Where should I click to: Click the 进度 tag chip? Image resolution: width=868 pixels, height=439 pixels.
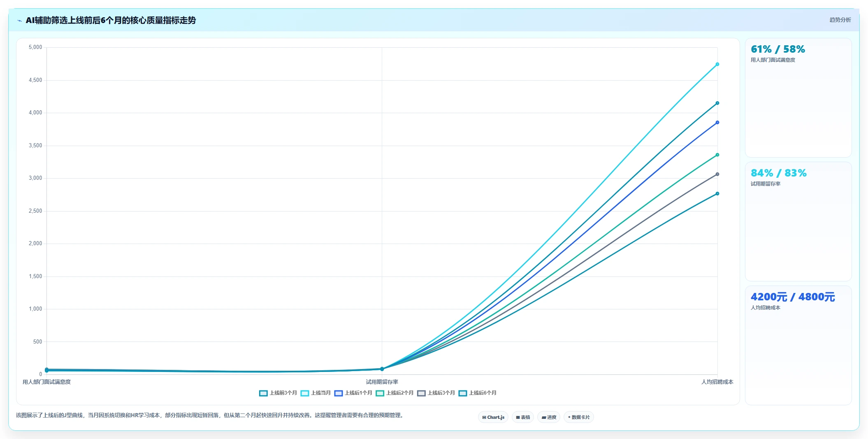tap(549, 417)
